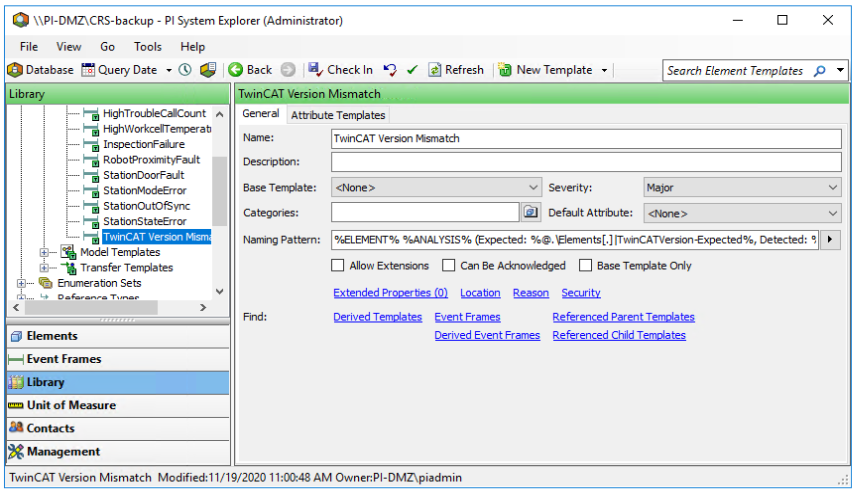The image size is (856, 492).
Task: Select InspectionFailure template in tree
Action: click(144, 144)
